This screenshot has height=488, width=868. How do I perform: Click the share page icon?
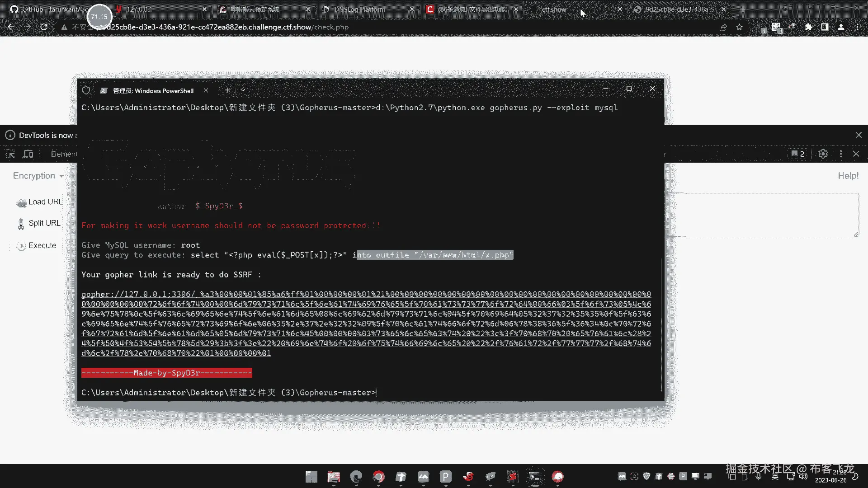(x=723, y=27)
